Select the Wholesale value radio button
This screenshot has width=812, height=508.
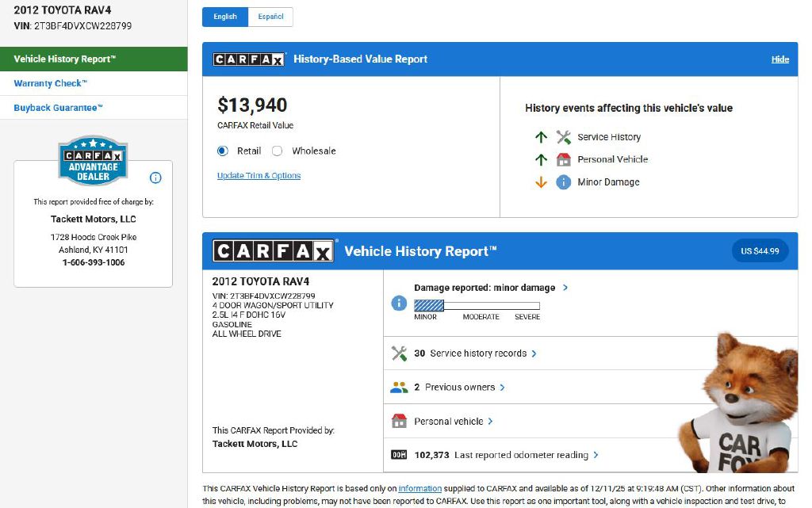pos(278,151)
